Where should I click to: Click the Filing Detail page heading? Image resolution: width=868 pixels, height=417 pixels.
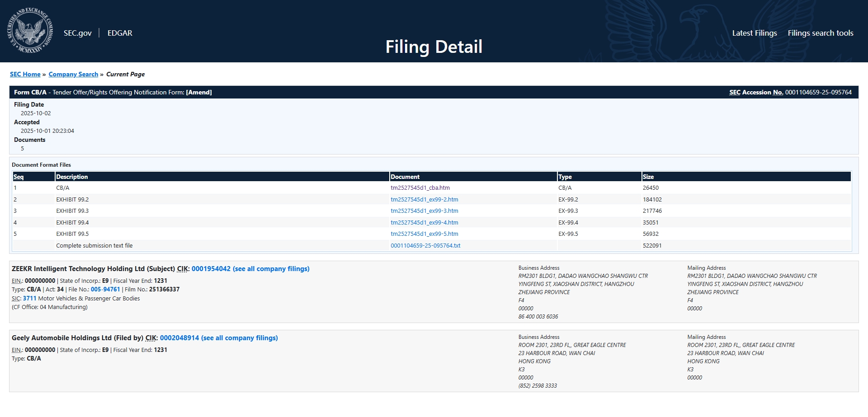coord(434,47)
